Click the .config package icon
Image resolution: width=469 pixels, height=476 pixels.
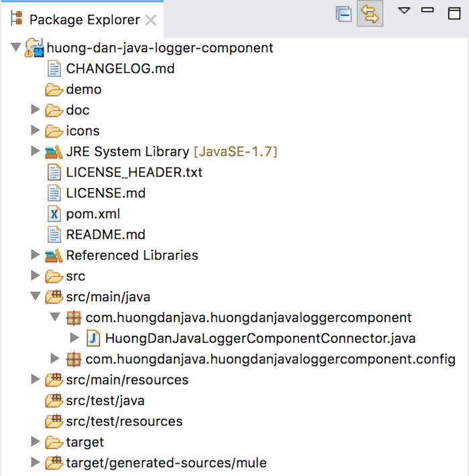74,360
